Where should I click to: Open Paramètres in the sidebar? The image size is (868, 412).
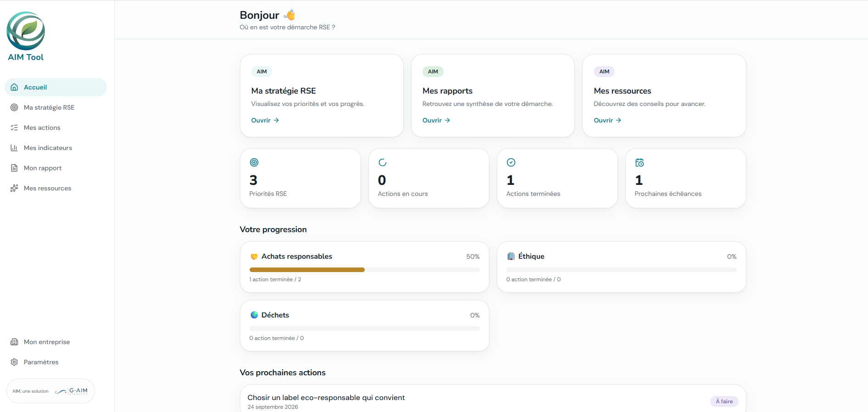[x=56, y=362]
